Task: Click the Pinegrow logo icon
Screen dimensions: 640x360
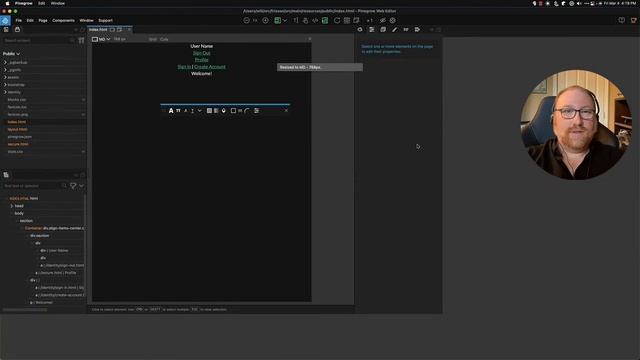Action: point(5,20)
